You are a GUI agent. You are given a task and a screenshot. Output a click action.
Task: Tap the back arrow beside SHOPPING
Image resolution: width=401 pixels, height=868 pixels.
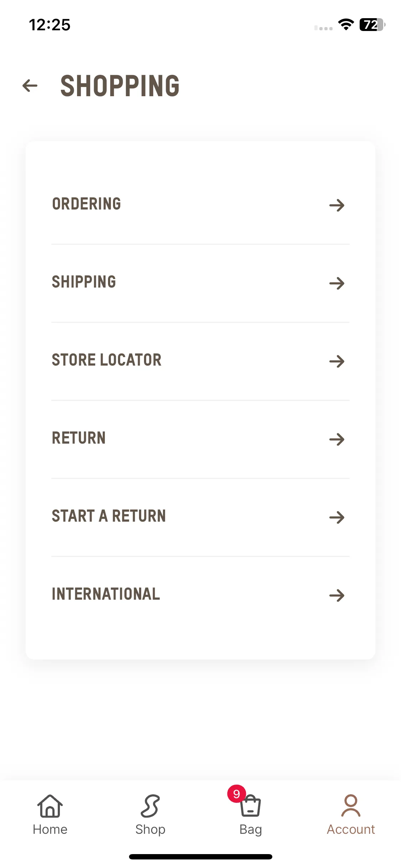point(30,86)
